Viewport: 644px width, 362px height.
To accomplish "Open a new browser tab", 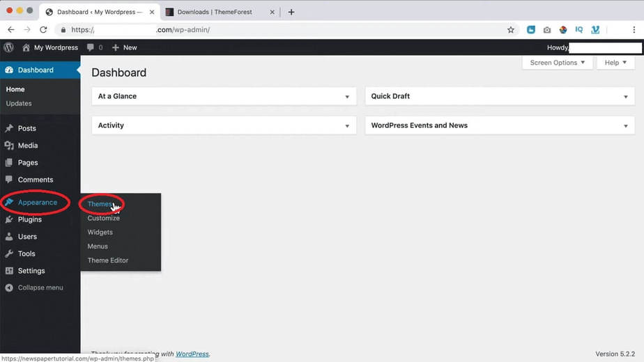I will click(291, 12).
